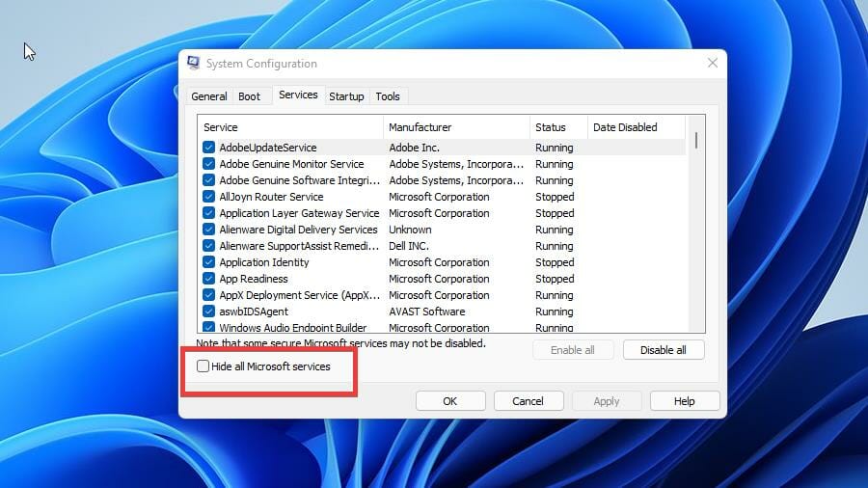Screen dimensions: 868x488
Task: Click Stopped status of App Readiness
Action: click(555, 279)
